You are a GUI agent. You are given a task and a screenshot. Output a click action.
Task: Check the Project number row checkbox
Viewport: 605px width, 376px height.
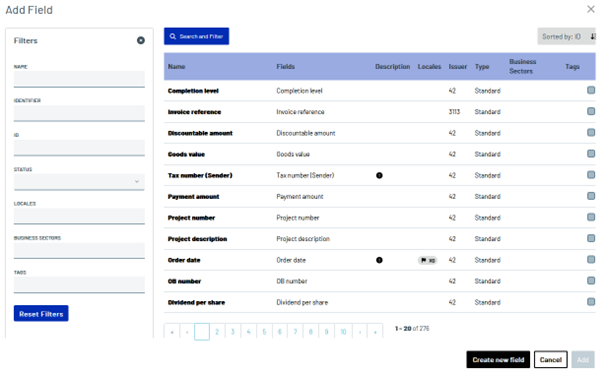pyautogui.click(x=591, y=217)
